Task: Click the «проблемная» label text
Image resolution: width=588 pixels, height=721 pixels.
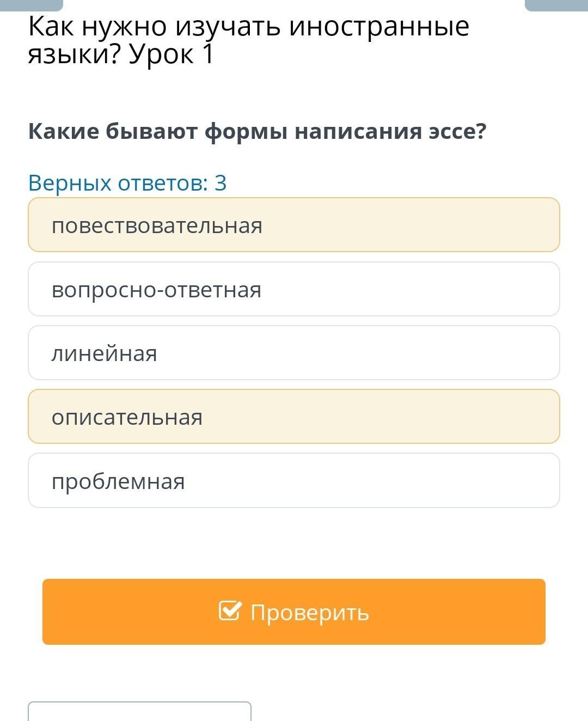Action: click(118, 481)
